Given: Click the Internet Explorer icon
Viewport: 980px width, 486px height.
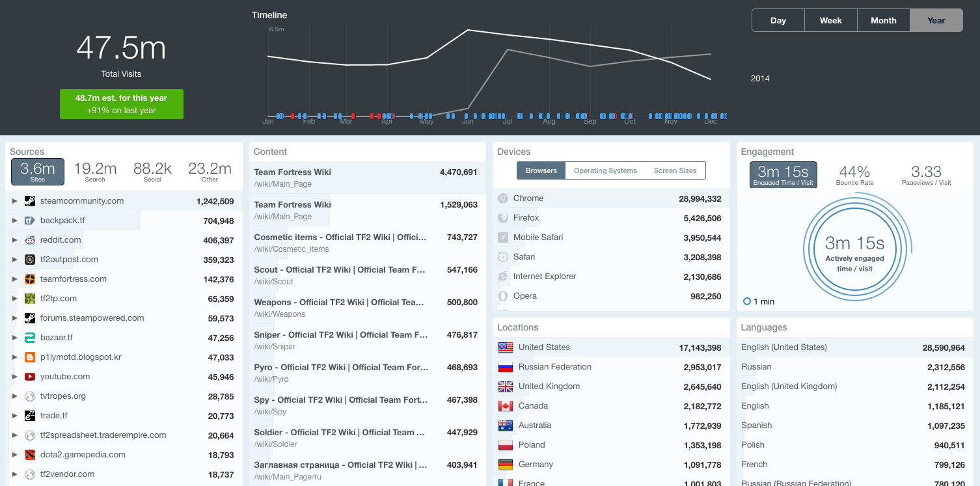Looking at the screenshot, I should click(x=502, y=277).
